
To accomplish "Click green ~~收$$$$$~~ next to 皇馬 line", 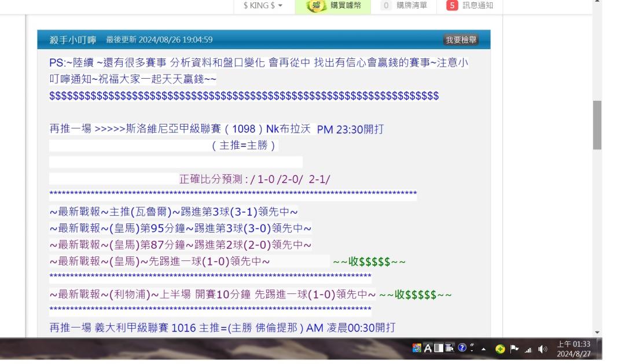I will point(369,262).
